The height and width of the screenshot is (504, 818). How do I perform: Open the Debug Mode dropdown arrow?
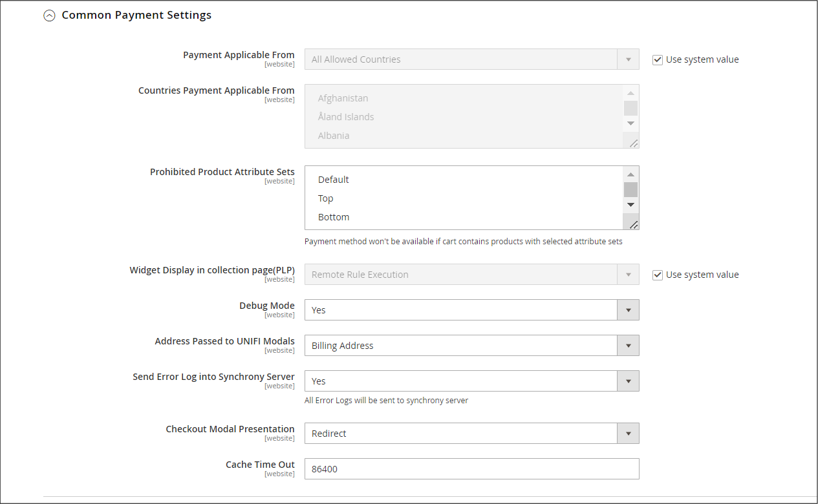click(x=627, y=310)
